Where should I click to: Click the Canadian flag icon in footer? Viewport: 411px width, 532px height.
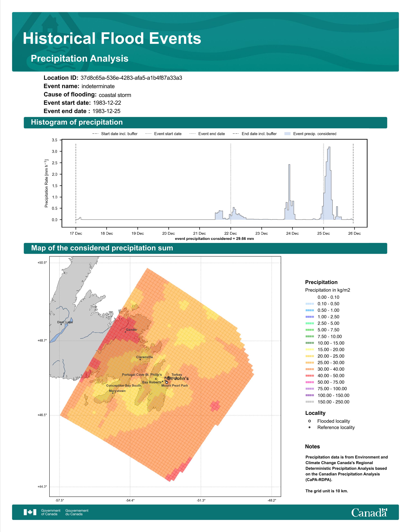(x=30, y=512)
